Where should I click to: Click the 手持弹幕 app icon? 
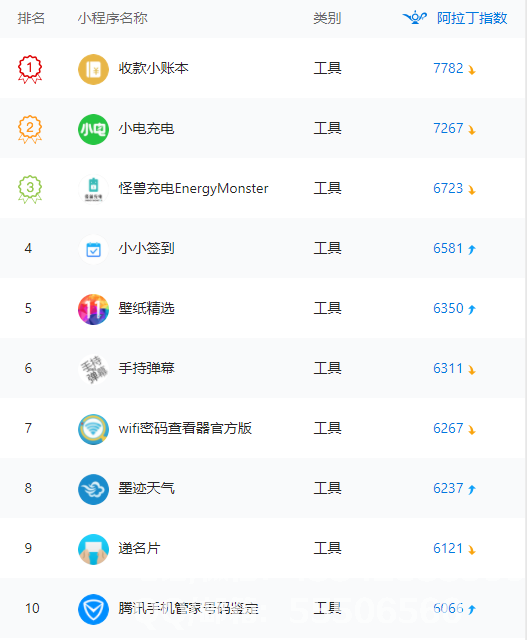pyautogui.click(x=93, y=369)
